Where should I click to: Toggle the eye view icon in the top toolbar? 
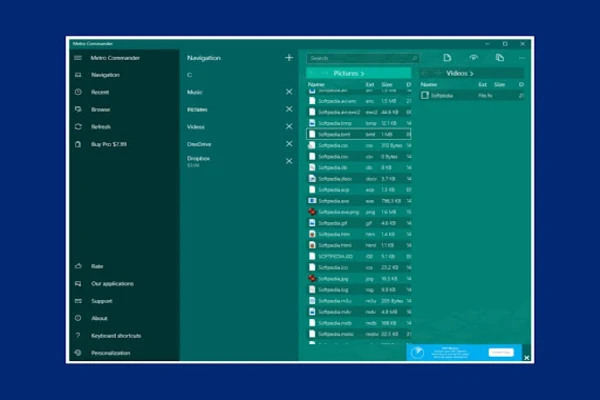coord(474,58)
